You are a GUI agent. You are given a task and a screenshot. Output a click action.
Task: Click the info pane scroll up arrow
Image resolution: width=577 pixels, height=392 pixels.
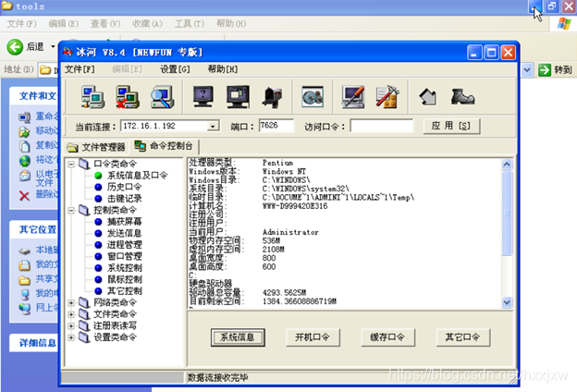507,165
